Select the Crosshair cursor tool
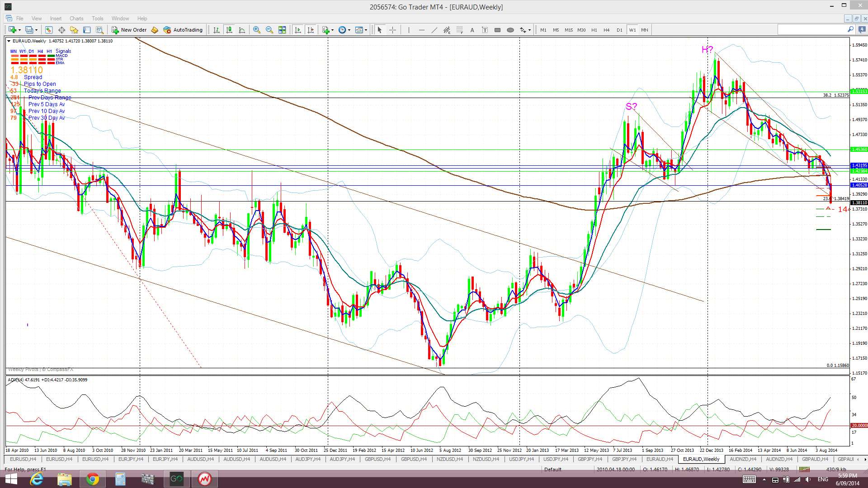The width and height of the screenshot is (868, 488). (x=392, y=30)
